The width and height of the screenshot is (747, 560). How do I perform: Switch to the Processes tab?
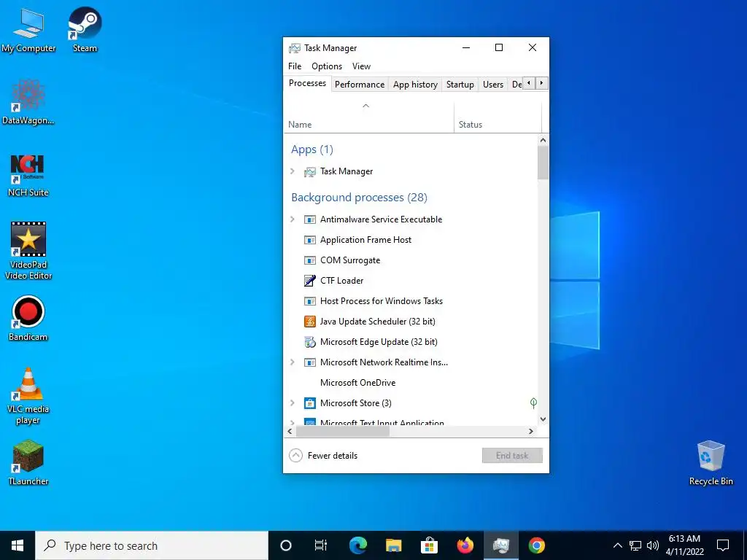point(307,83)
